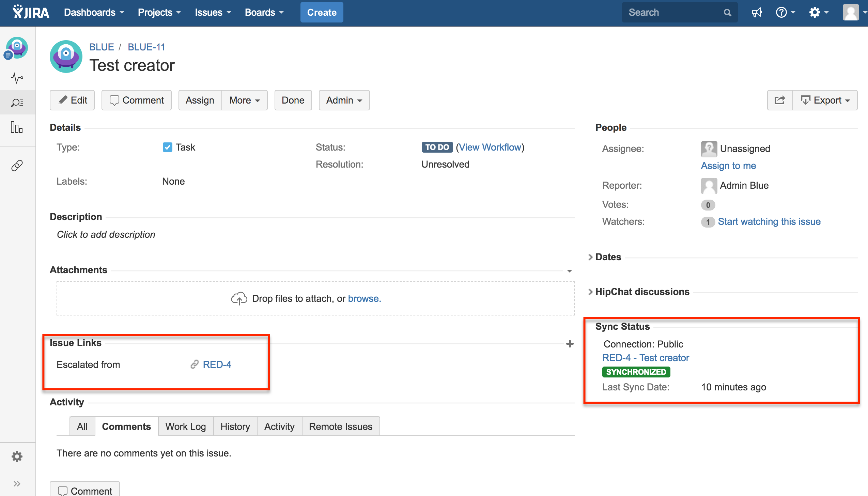This screenshot has height=496, width=868.
Task: Expand the Dates section
Action: pos(608,257)
